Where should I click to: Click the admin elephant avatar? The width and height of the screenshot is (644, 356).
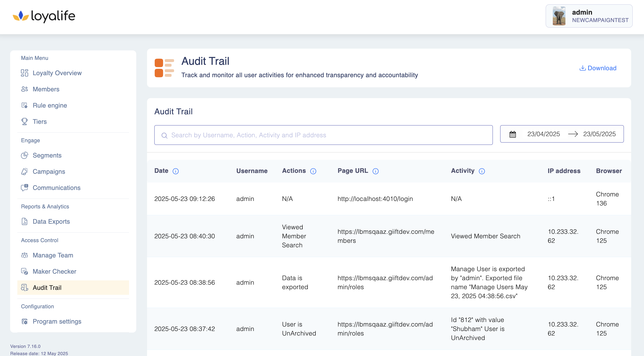coord(559,16)
